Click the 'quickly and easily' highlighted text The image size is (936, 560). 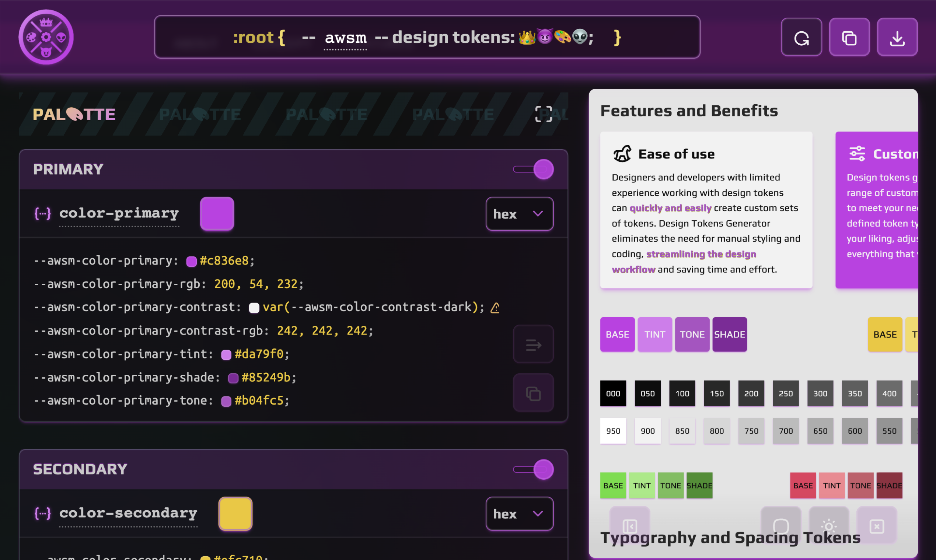click(670, 208)
